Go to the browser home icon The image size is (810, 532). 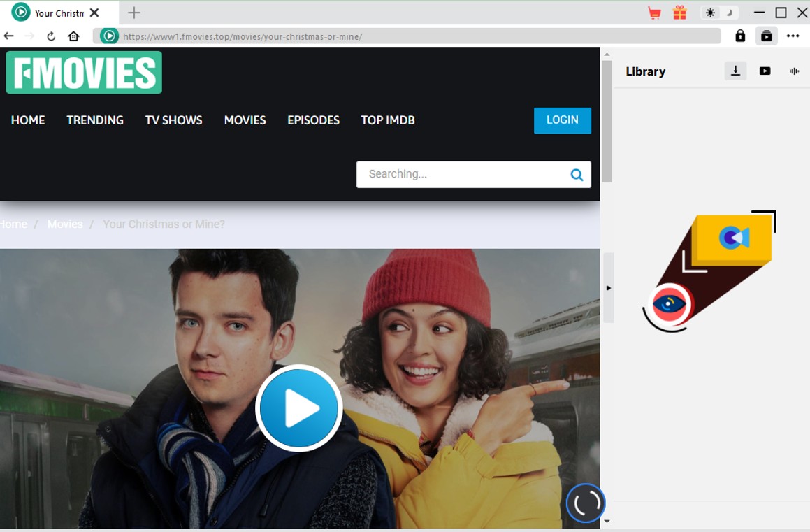(73, 36)
